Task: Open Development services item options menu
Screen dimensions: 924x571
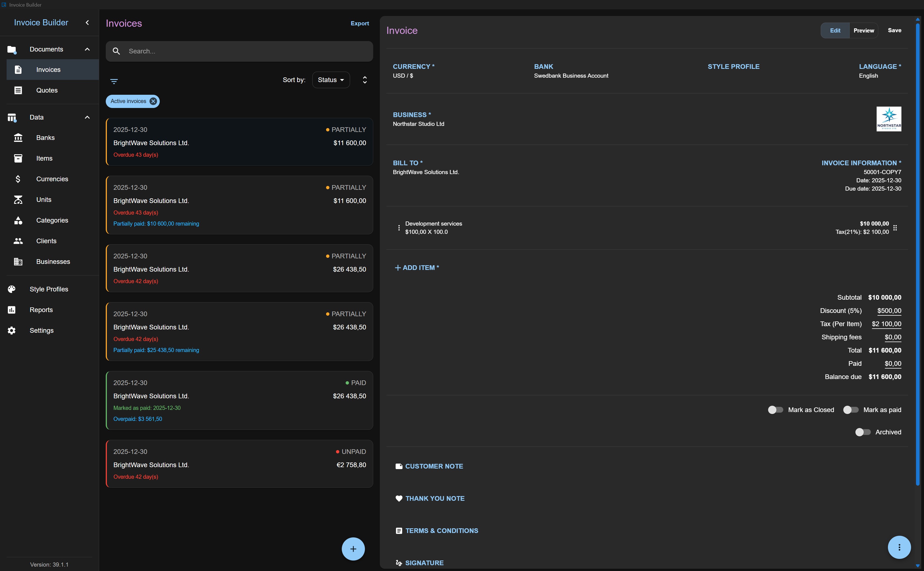Action: point(399,228)
